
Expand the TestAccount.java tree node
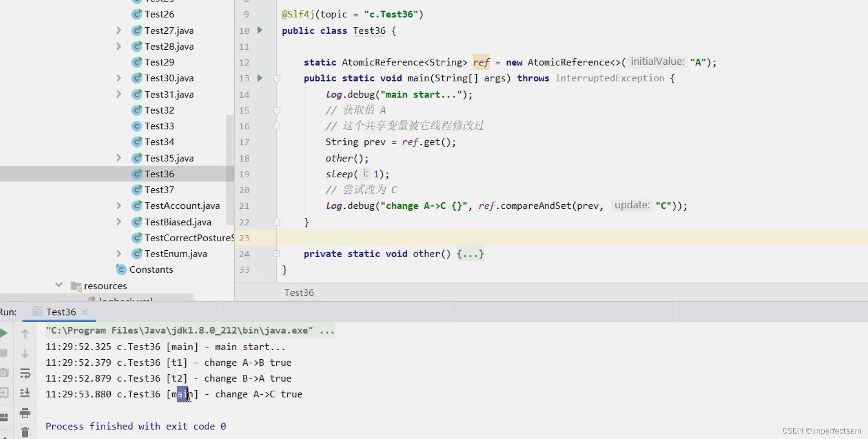[118, 206]
